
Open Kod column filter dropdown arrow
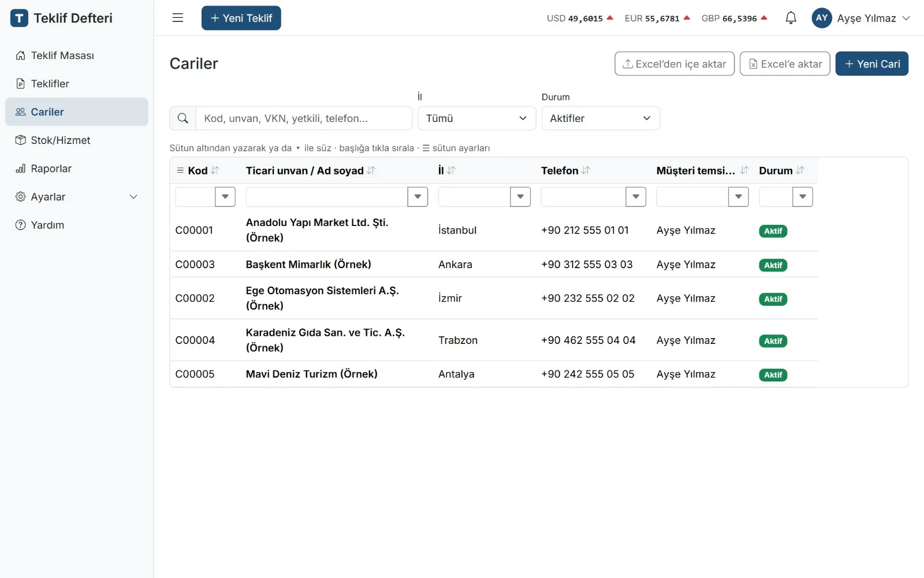tap(225, 197)
